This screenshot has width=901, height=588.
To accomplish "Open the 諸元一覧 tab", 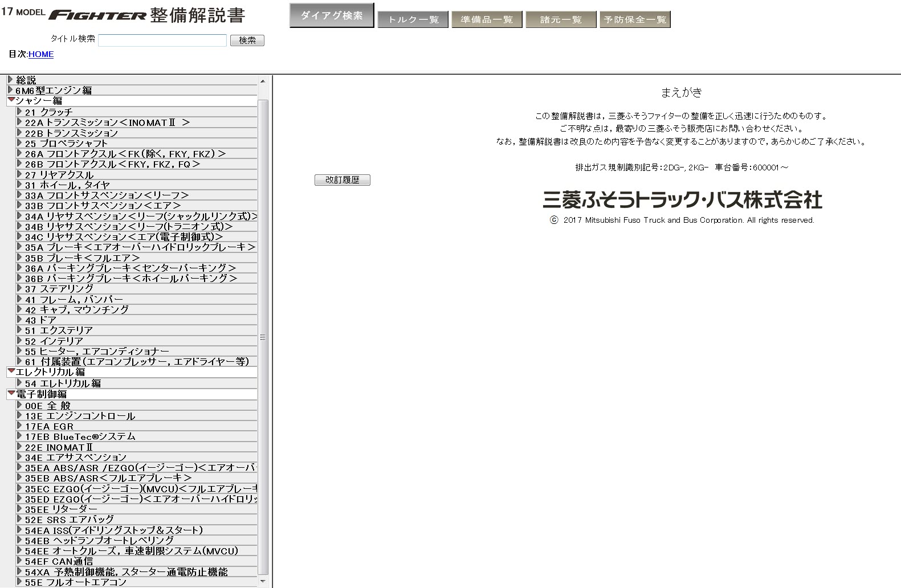I will 561,20.
